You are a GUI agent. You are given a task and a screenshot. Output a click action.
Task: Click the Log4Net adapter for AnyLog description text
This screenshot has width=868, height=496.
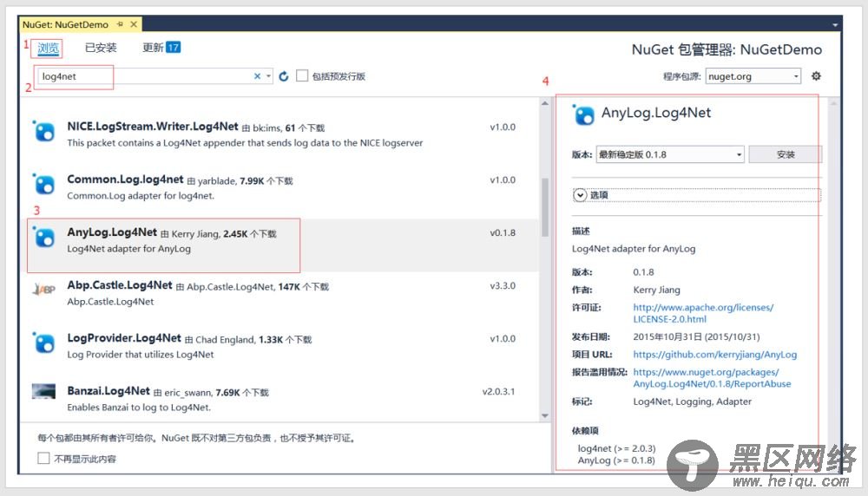[634, 249]
